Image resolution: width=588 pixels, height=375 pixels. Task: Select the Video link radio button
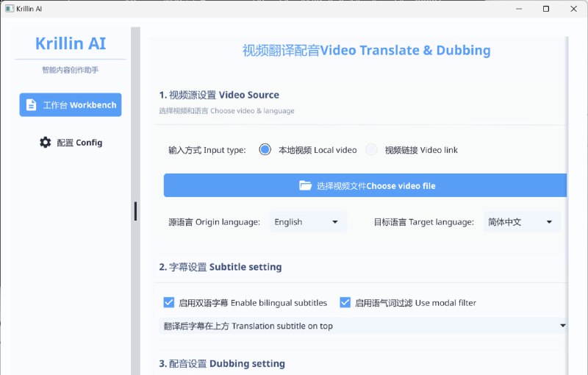(x=372, y=150)
